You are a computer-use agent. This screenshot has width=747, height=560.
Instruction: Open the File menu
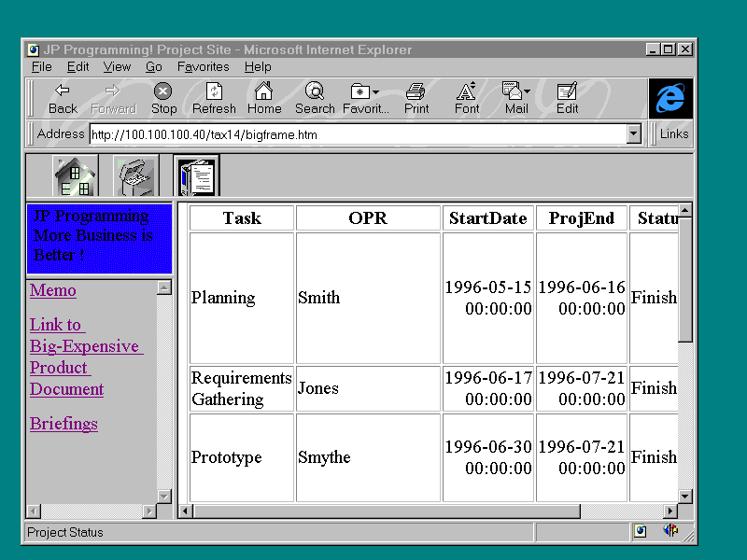click(41, 67)
